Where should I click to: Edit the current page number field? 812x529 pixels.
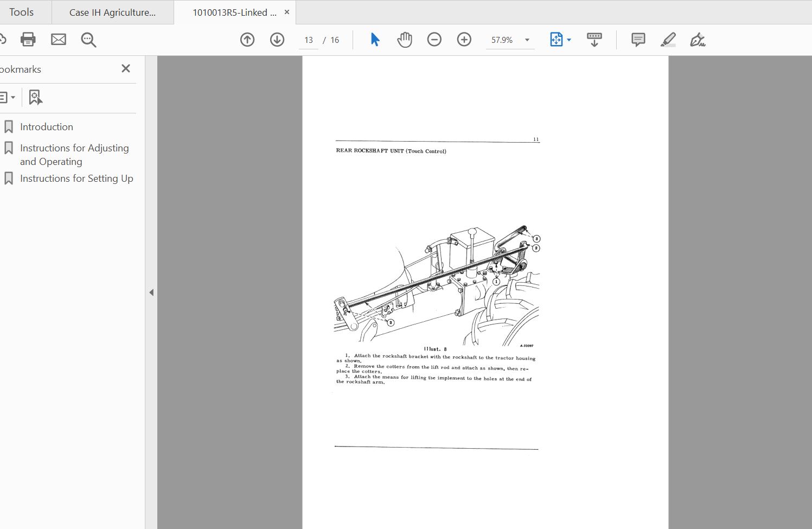pos(309,40)
